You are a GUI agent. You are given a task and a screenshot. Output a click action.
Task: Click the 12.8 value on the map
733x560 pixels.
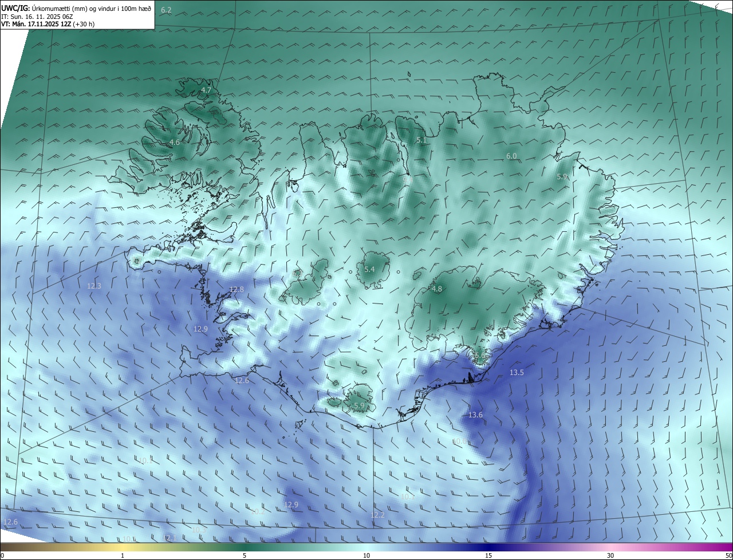pyautogui.click(x=237, y=289)
